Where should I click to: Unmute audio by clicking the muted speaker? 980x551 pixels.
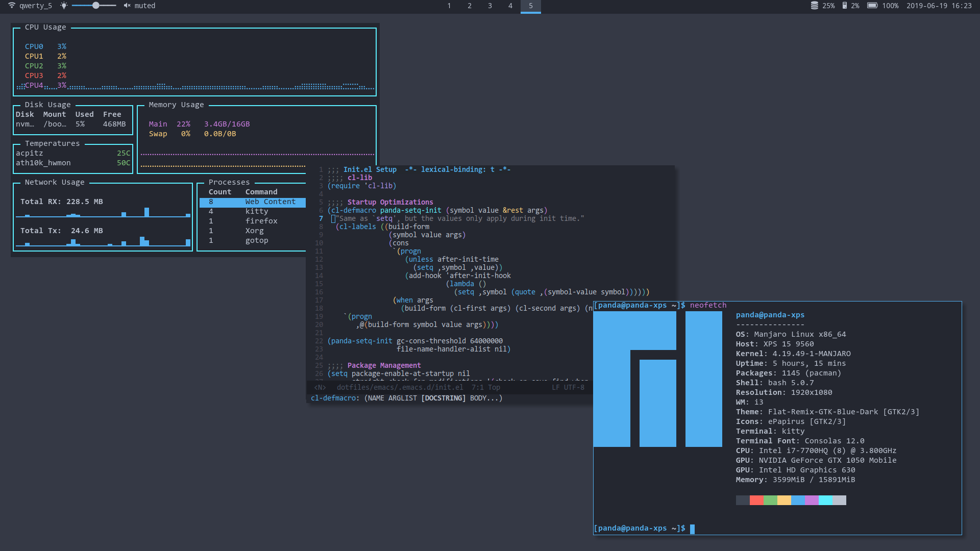coord(126,6)
